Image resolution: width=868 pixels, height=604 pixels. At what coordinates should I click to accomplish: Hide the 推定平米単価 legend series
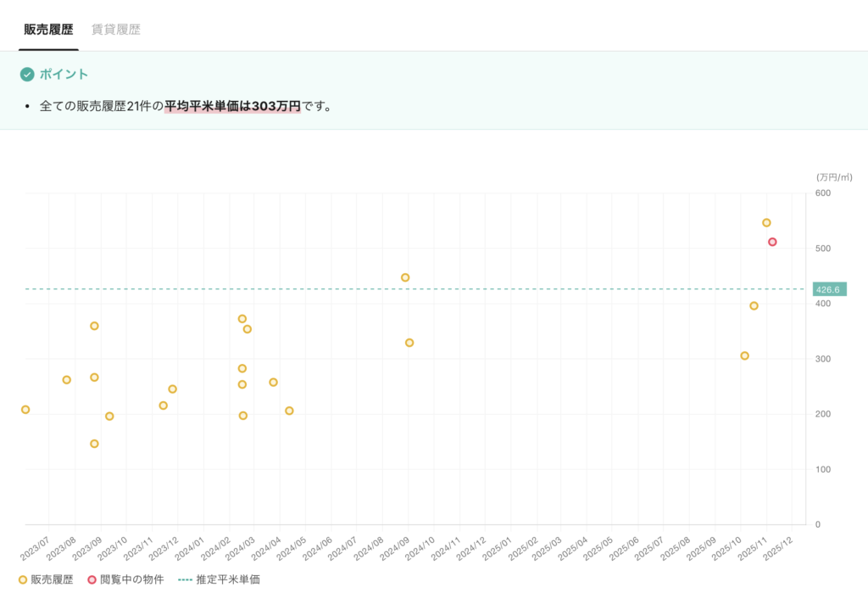pyautogui.click(x=227, y=580)
